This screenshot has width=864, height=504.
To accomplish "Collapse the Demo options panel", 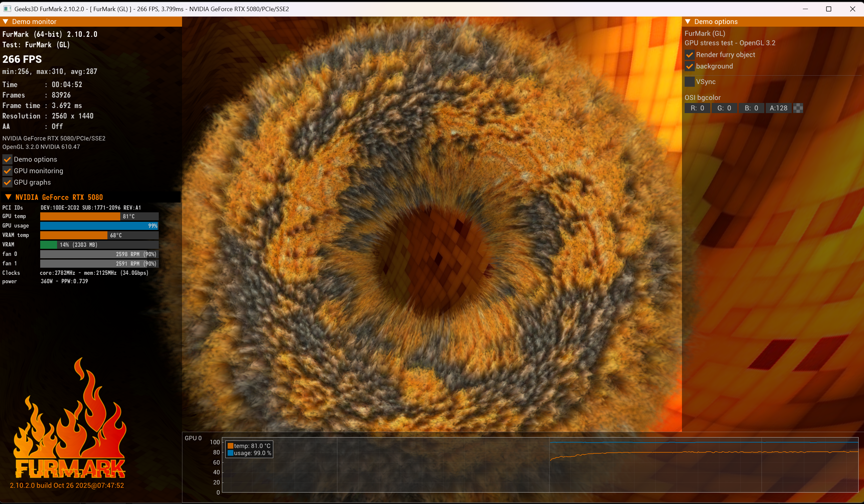I will (x=687, y=22).
